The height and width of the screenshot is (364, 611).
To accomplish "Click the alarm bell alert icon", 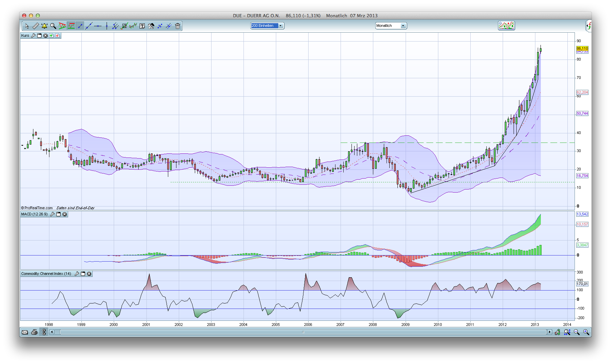I will tap(44, 26).
